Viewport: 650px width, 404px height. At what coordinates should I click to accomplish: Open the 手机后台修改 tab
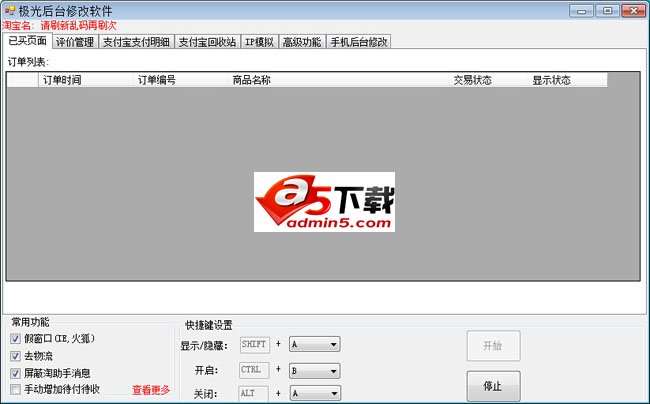[359, 42]
